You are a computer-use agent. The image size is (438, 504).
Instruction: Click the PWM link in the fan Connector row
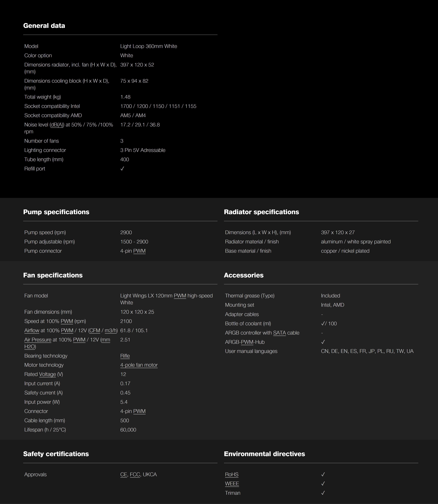pos(139,411)
